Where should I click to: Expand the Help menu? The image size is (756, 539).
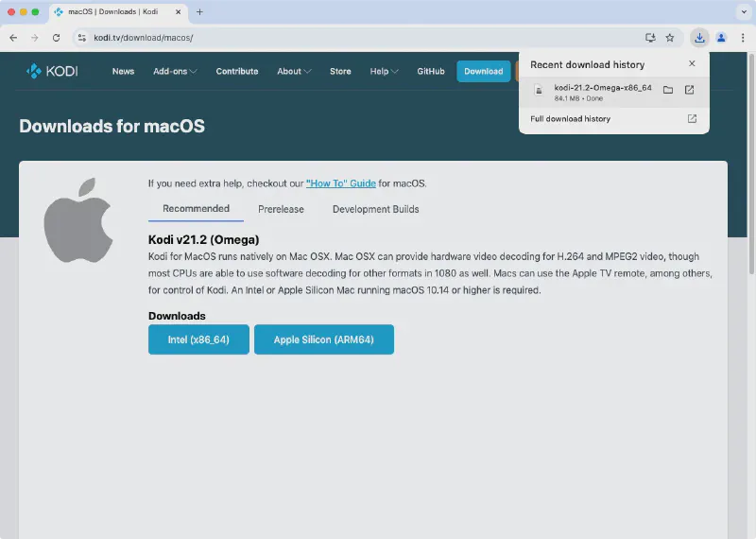tap(384, 72)
